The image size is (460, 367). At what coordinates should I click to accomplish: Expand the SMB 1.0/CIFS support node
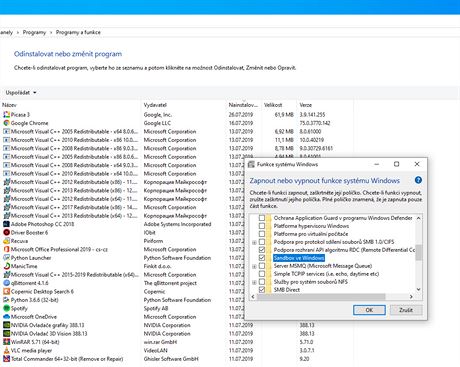[254, 242]
